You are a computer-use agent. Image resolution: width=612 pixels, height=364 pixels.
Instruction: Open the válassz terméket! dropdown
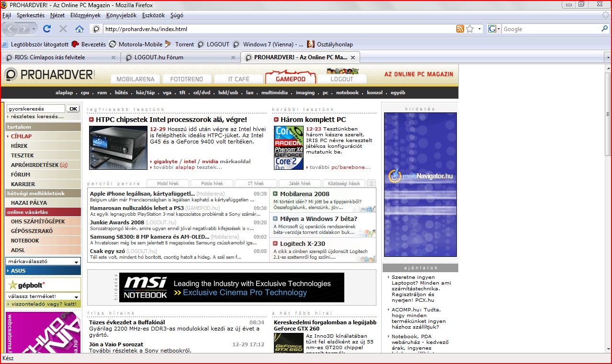pyautogui.click(x=43, y=296)
